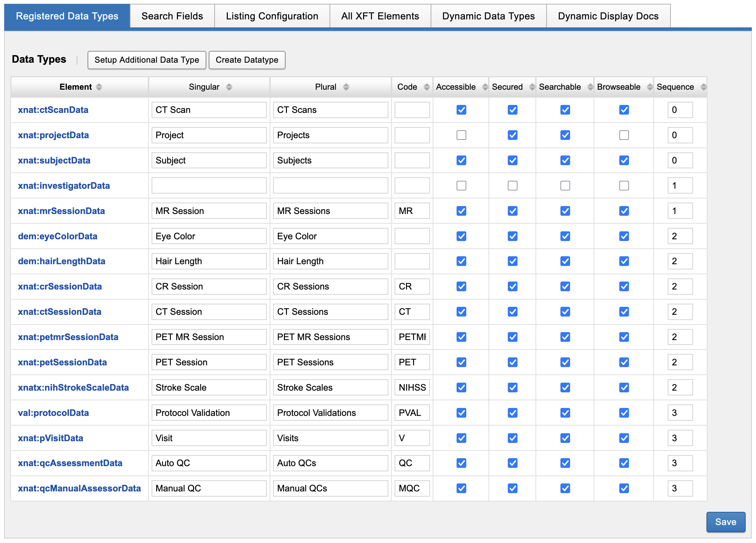Viewport: 756px width, 543px height.
Task: Uncheck Accessible for xnat:ctScanData
Action: point(461,110)
